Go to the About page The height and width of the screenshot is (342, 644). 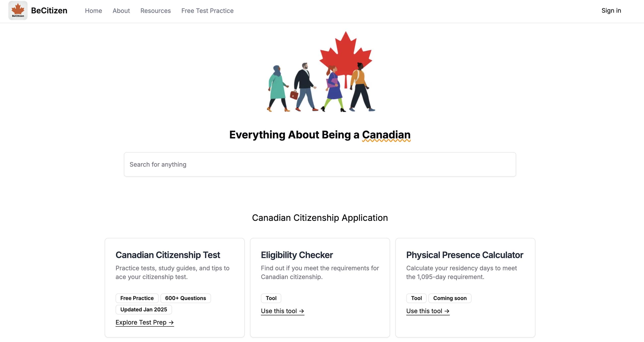121,11
